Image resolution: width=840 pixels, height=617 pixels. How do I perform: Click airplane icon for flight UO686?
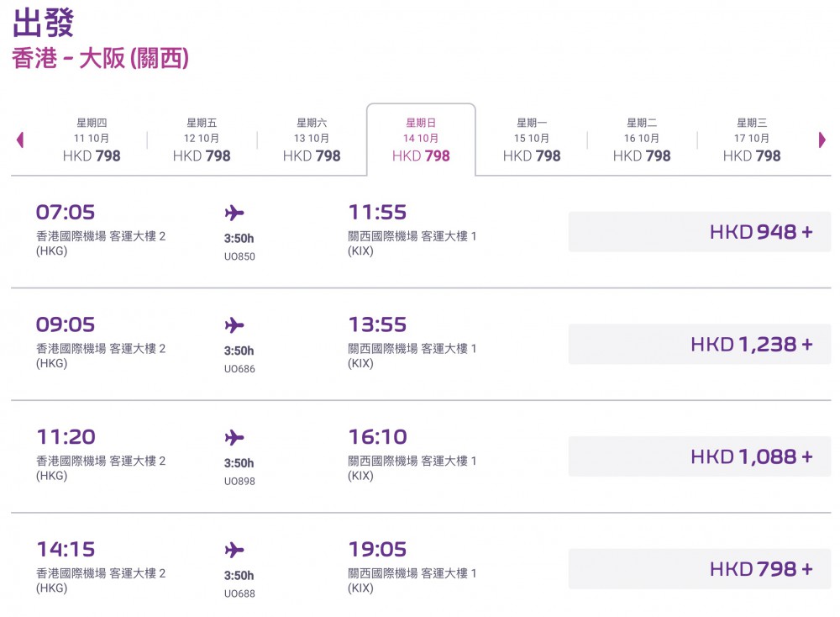click(x=234, y=325)
